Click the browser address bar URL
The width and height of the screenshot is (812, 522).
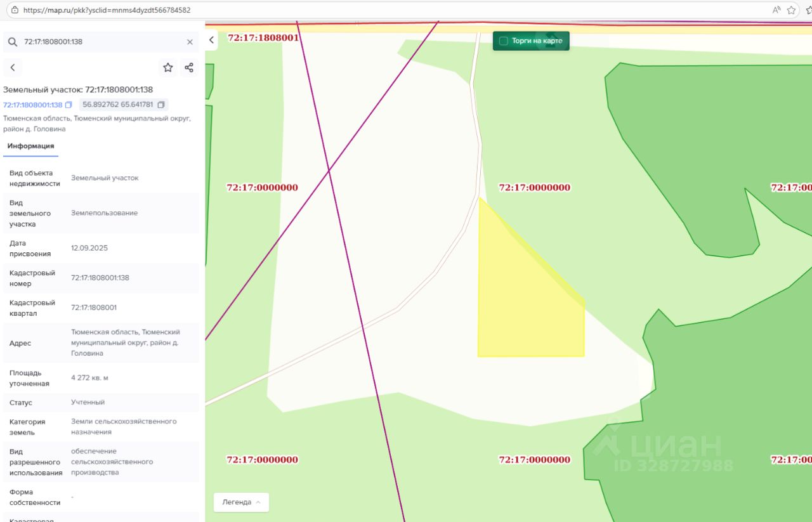[107, 10]
